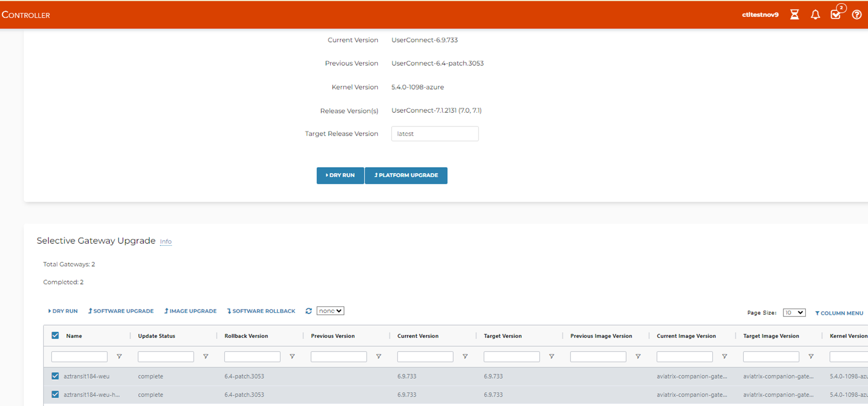The height and width of the screenshot is (406, 868).
Task: Open the help question mark icon
Action: pyautogui.click(x=857, y=15)
